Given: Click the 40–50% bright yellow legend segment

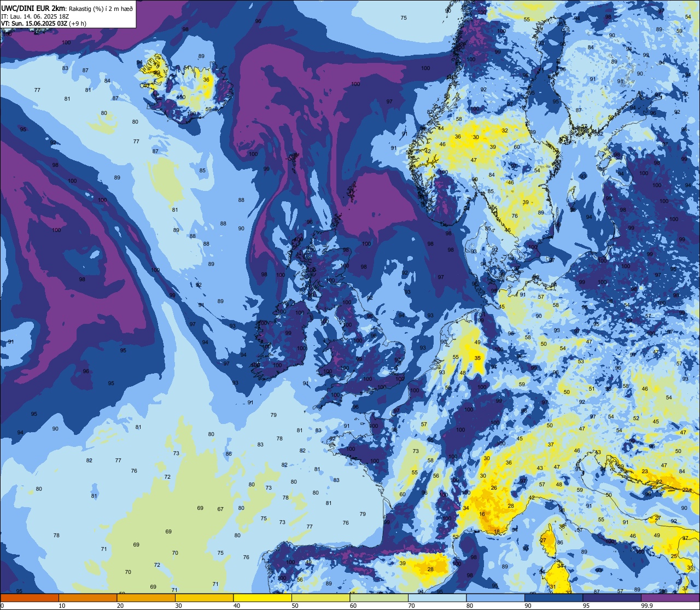Looking at the screenshot, I should point(262,597).
